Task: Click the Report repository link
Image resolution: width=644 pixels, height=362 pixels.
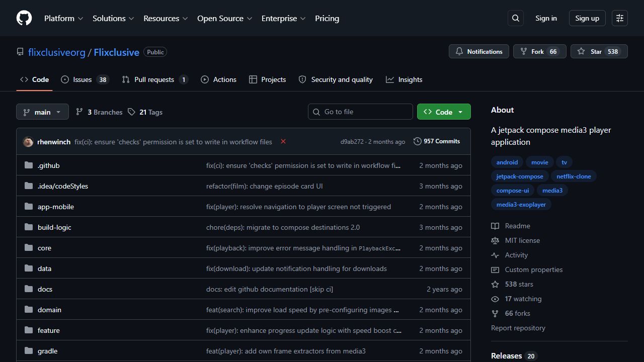Action: (518, 328)
